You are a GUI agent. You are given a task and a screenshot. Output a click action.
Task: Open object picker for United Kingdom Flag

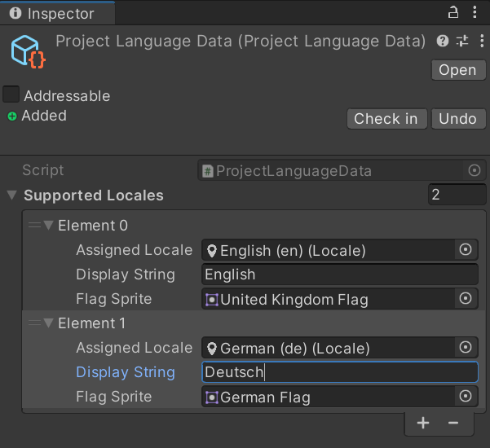[x=466, y=299]
